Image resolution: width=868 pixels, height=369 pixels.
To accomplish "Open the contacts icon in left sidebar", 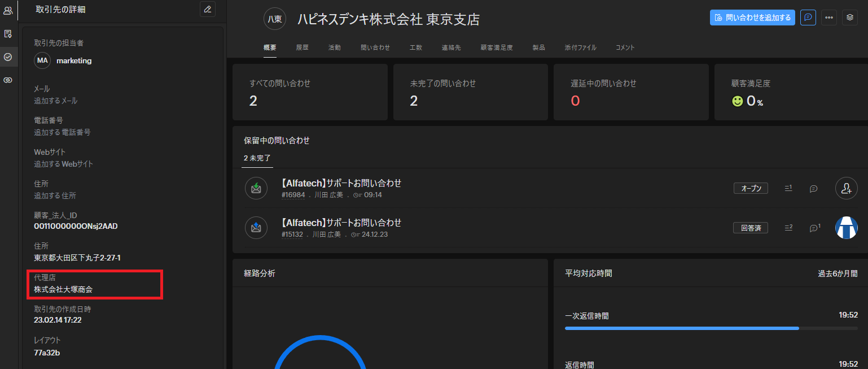I will pyautogui.click(x=8, y=10).
